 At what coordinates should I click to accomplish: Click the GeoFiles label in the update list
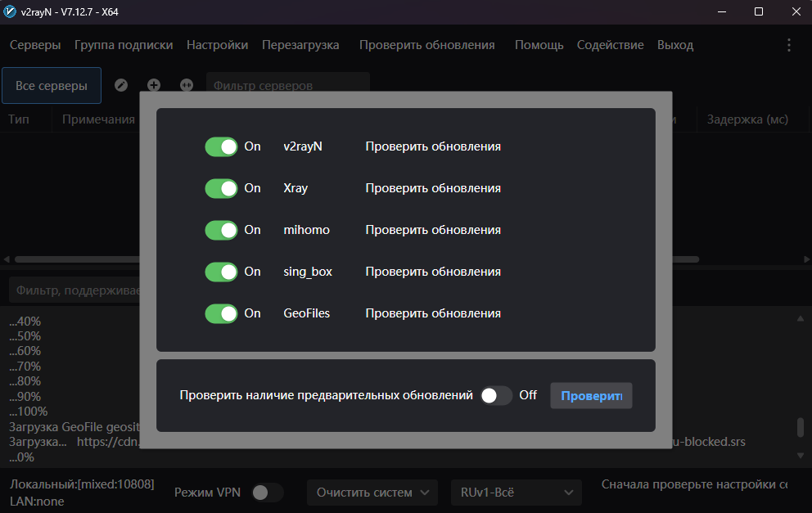point(307,313)
